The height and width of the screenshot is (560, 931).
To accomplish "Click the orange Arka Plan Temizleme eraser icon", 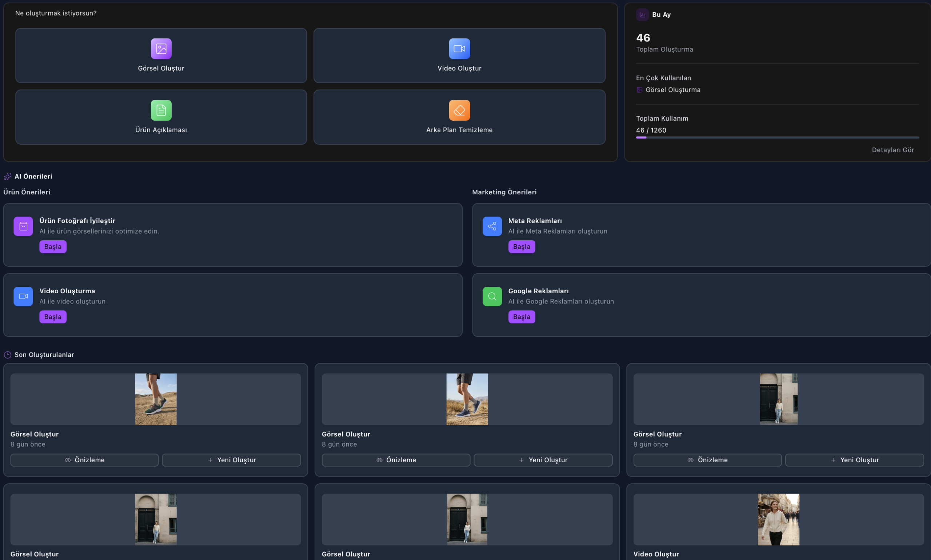I will tap(459, 110).
